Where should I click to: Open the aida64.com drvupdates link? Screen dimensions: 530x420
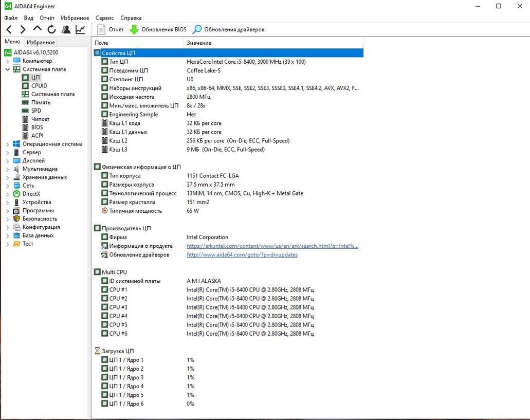coord(242,255)
